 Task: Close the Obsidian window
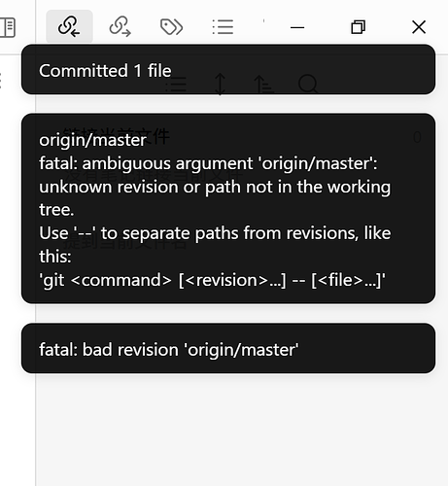pos(419,27)
